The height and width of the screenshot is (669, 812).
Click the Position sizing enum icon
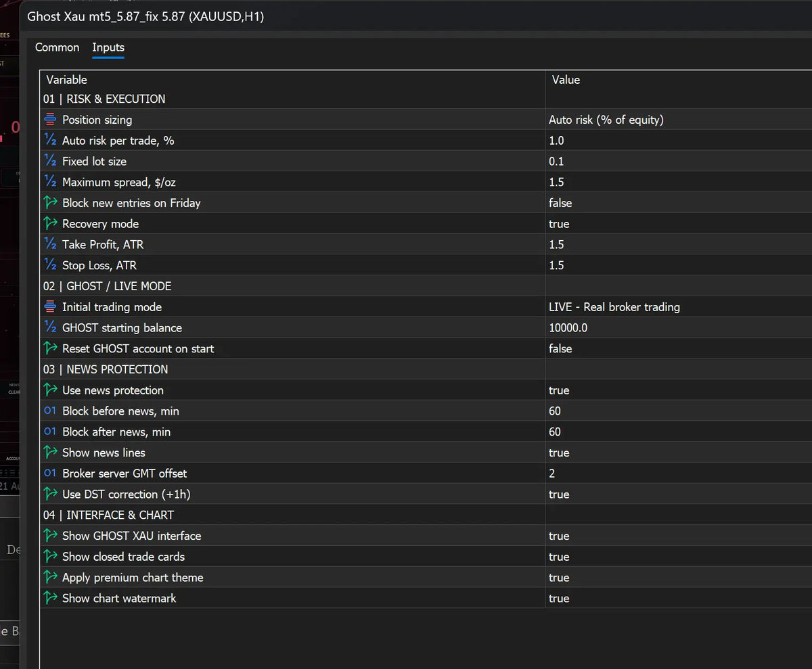50,120
